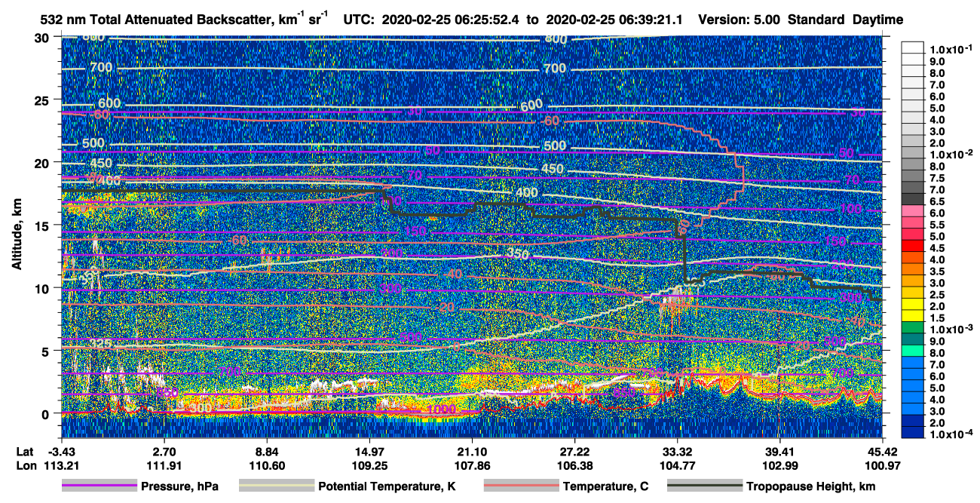Click the word Standard in the header

point(817,20)
